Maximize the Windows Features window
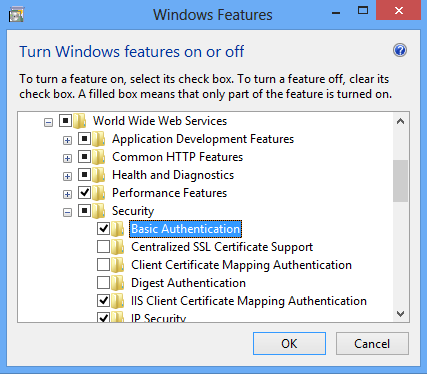 363,11
